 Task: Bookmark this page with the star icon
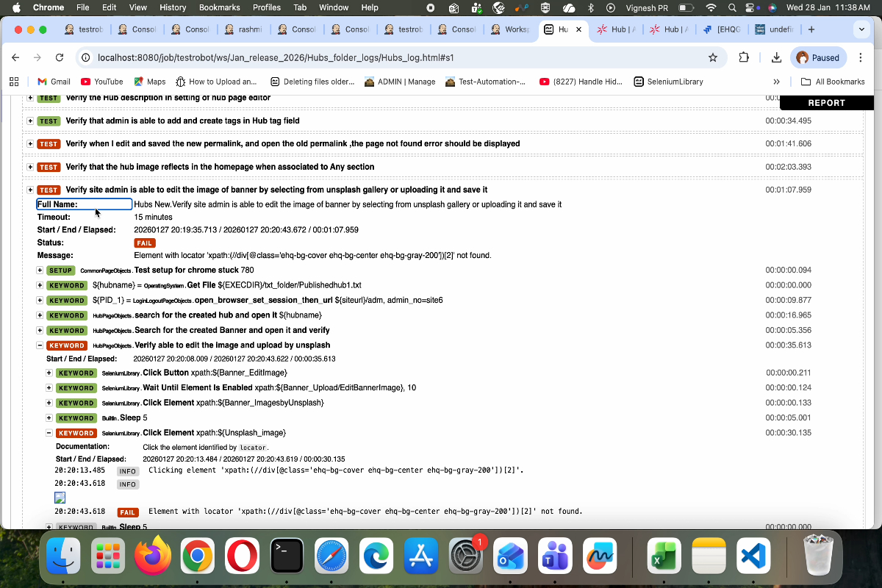(712, 57)
